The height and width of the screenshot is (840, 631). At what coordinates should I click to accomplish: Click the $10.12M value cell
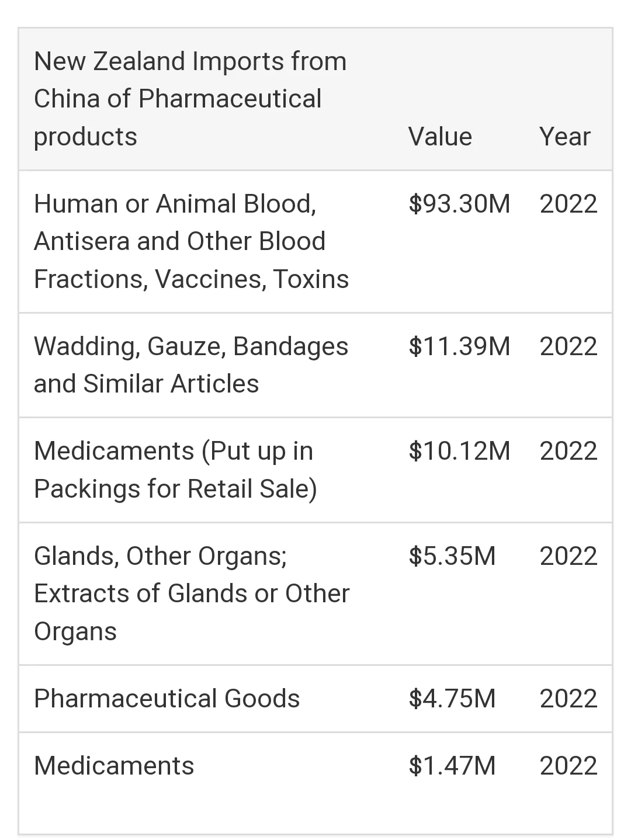pyautogui.click(x=459, y=451)
